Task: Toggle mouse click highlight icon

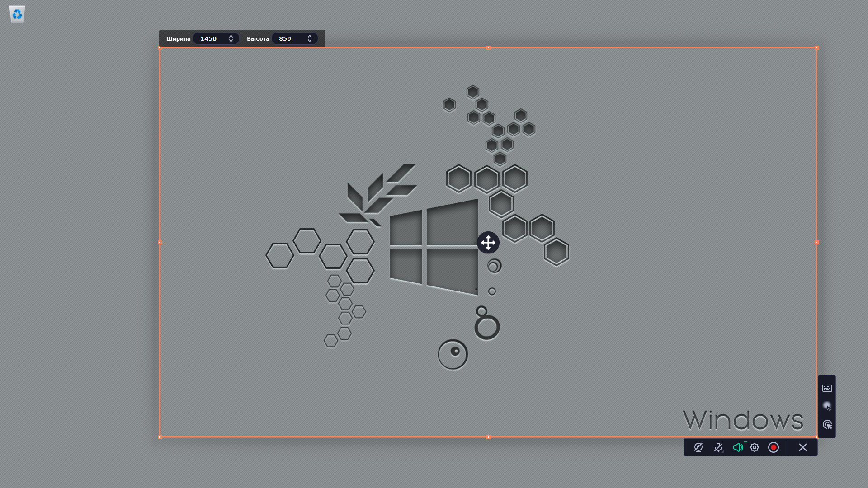Action: [827, 425]
